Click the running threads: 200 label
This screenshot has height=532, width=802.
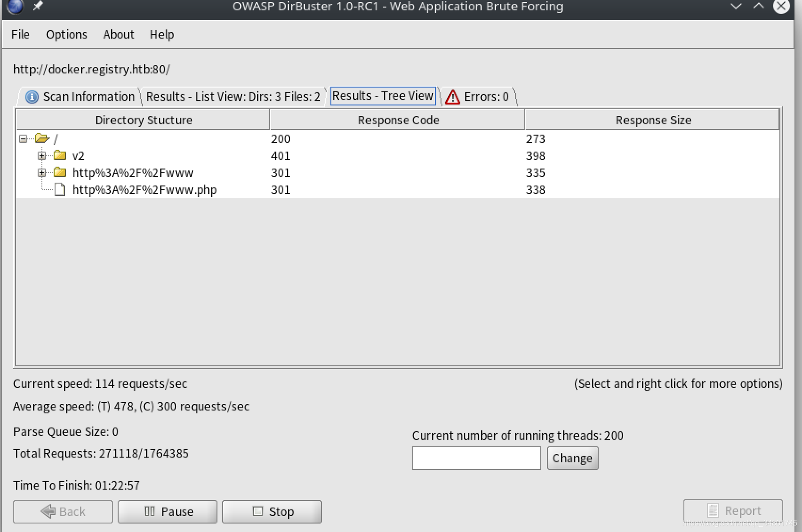(x=518, y=435)
